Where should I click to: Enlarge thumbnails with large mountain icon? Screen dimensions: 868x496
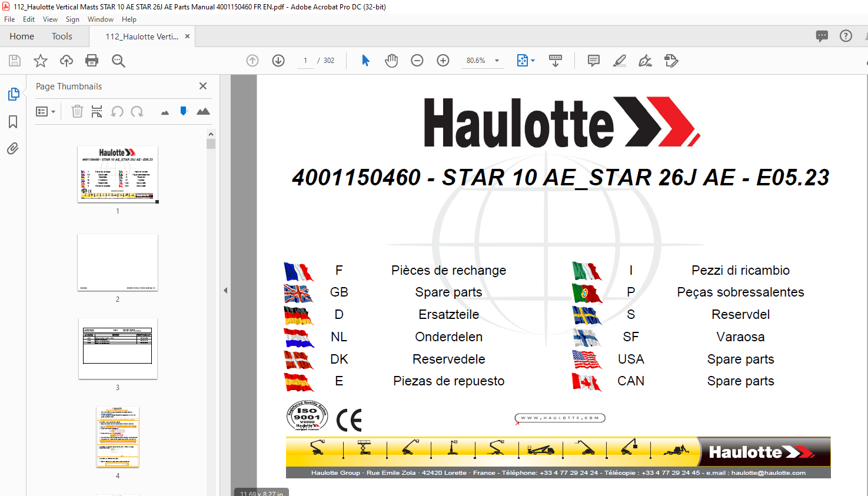click(203, 111)
